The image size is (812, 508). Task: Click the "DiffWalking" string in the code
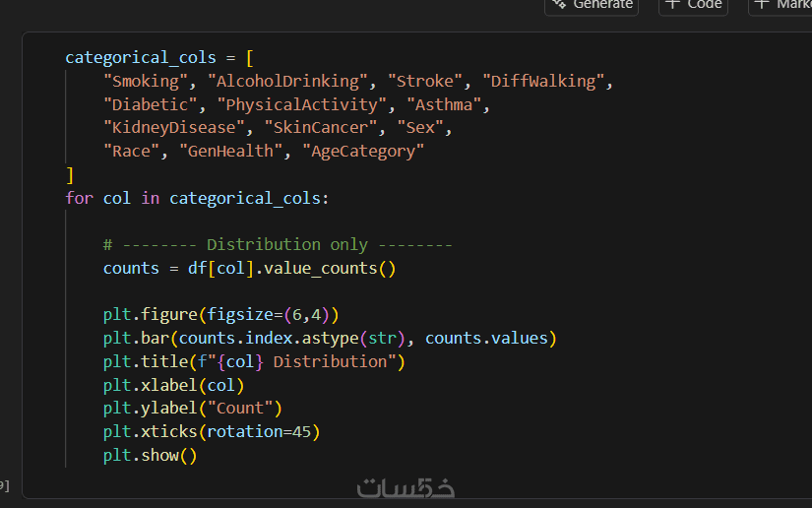click(545, 82)
